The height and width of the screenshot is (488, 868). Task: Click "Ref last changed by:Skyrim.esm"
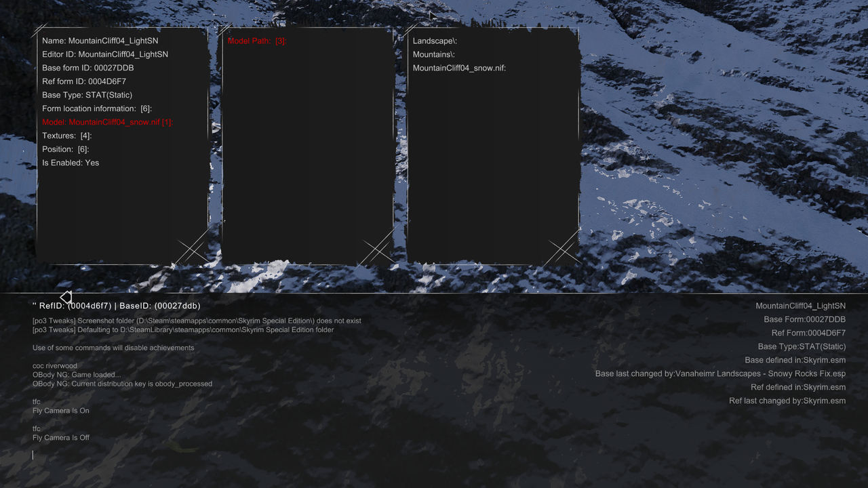coord(787,401)
